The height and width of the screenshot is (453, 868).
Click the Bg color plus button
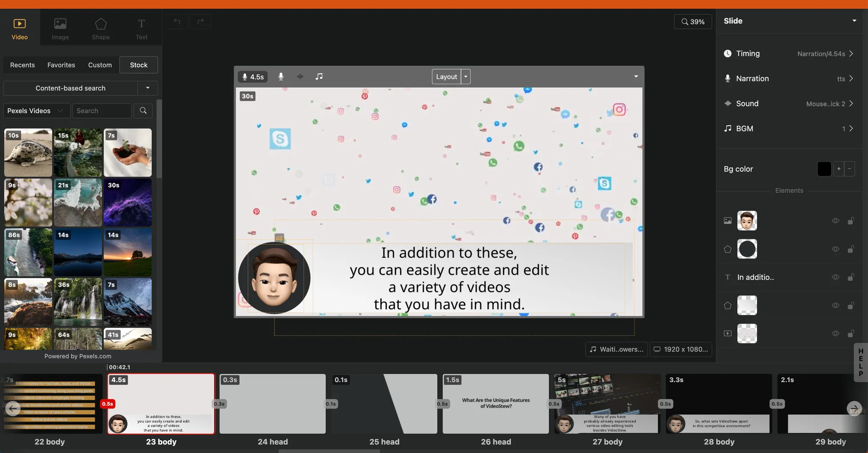click(839, 169)
